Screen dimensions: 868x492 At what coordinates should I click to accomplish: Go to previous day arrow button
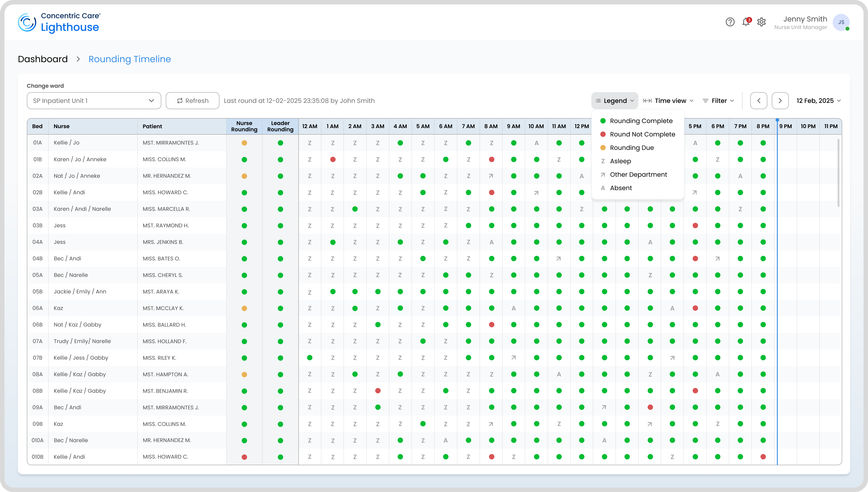[x=758, y=101]
